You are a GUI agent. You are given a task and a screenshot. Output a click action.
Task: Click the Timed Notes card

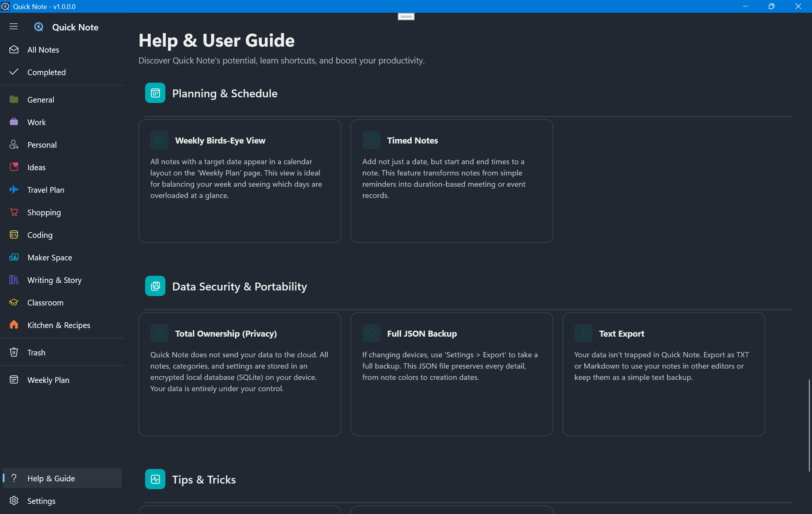pyautogui.click(x=451, y=181)
